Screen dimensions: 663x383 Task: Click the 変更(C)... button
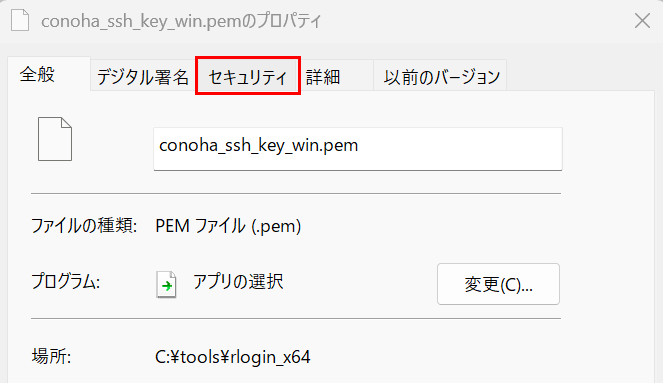(499, 284)
